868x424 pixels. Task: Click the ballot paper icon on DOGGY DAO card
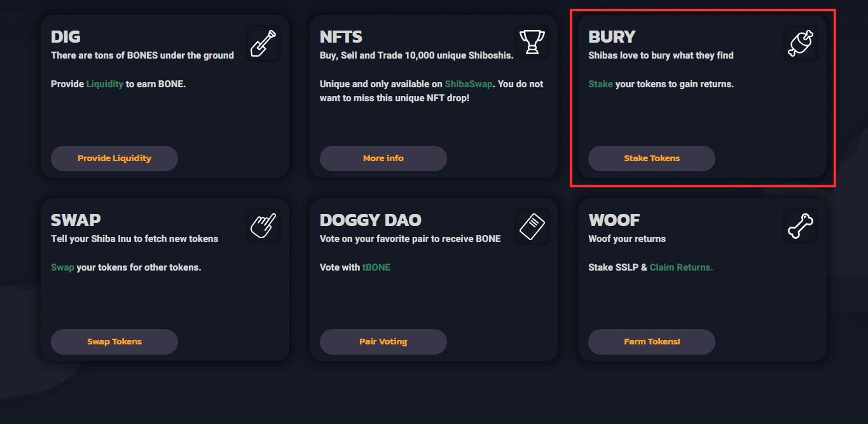532,226
